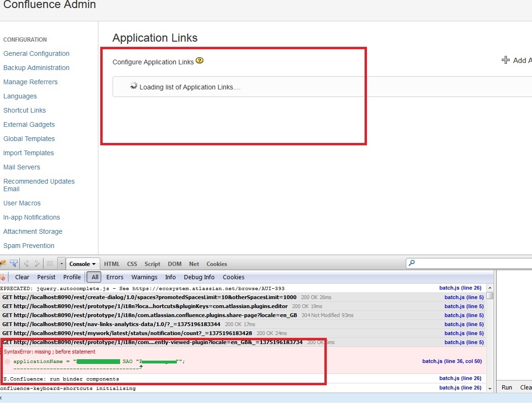Viewport: 532px width, 407px height.
Task: Select 'confluence-keyboard-shortcuts initialising' log line
Action: [68, 389]
